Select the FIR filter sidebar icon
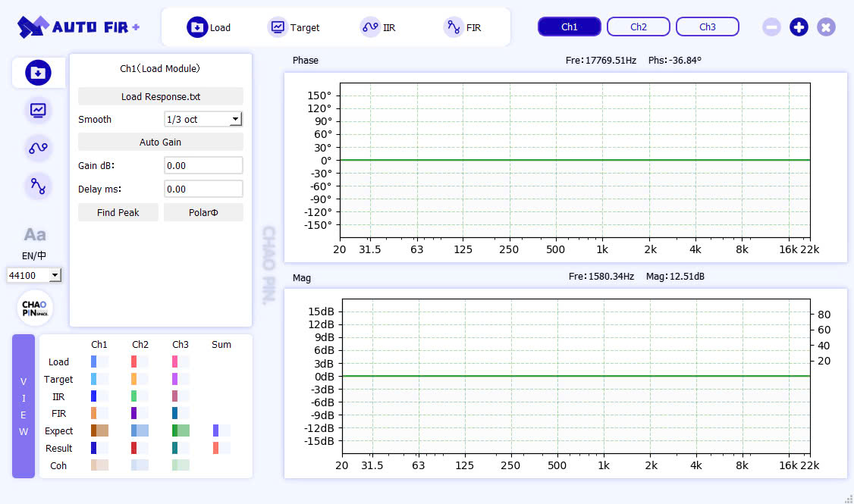 tap(38, 185)
